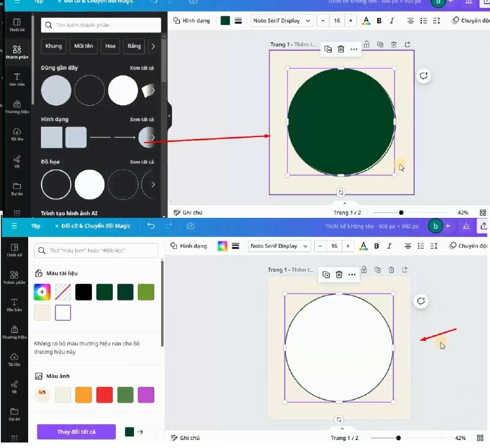Open three-dot options above the white circle
The width and height of the screenshot is (490, 448).
(352, 275)
